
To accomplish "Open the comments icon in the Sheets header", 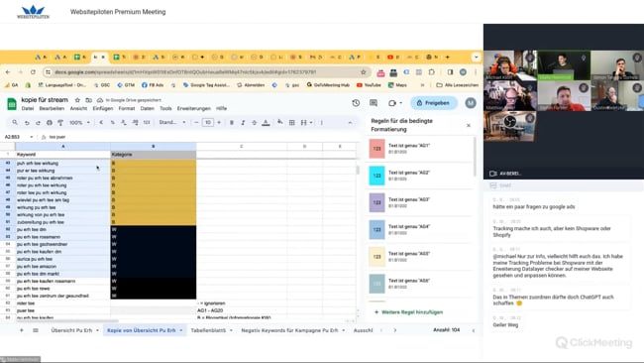I will [374, 103].
